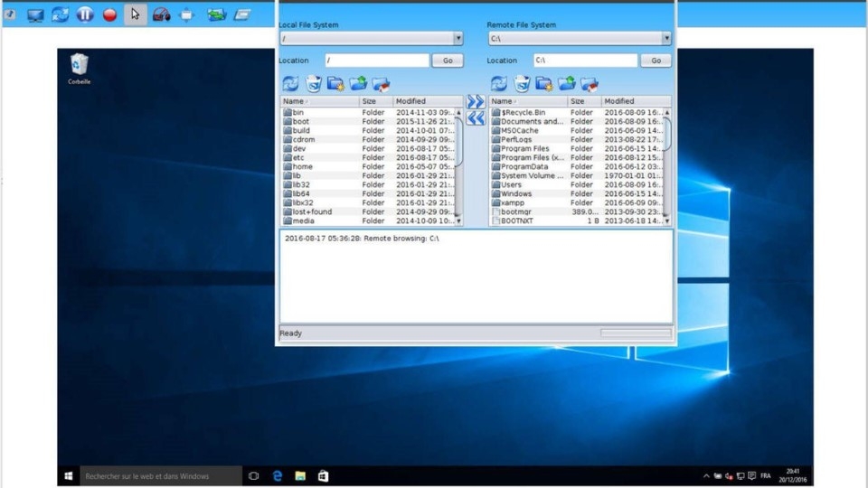The height and width of the screenshot is (488, 868).
Task: Click the Go button beside the remote Location
Action: point(656,61)
